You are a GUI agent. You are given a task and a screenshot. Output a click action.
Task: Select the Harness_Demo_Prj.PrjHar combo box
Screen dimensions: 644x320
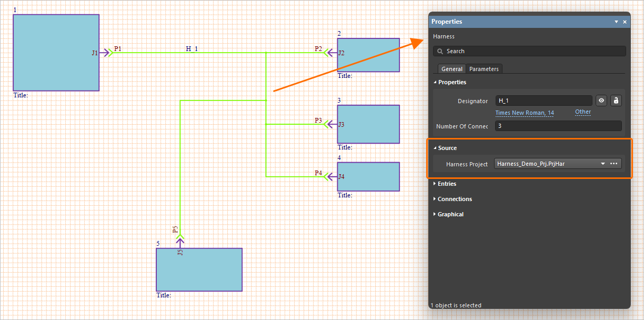(558, 164)
